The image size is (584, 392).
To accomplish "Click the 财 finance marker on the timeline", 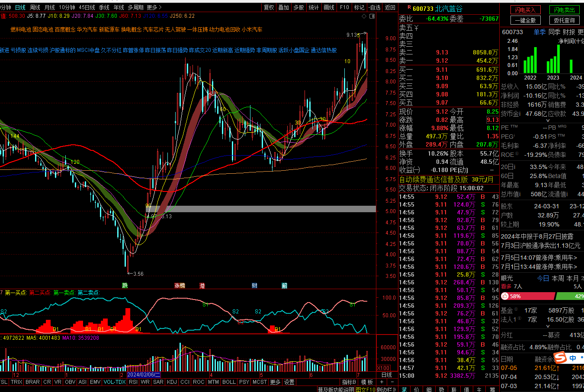I will pos(254,285).
